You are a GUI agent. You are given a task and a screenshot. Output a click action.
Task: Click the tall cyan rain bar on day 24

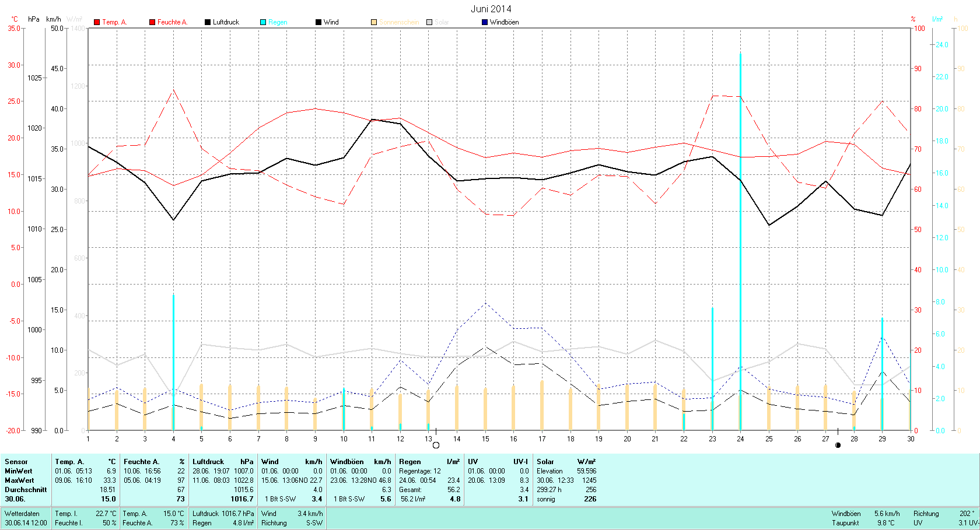(x=740, y=241)
